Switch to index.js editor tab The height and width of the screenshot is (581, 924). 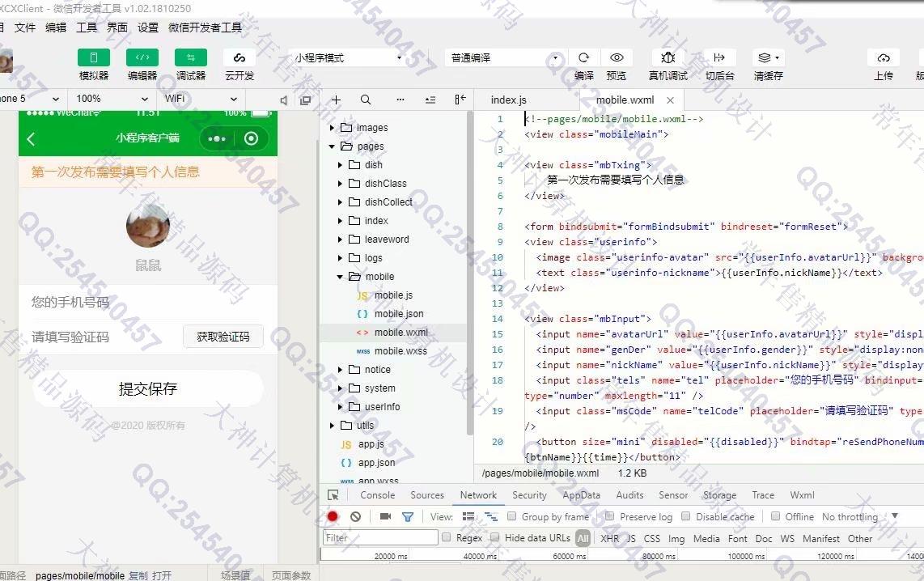coord(509,100)
